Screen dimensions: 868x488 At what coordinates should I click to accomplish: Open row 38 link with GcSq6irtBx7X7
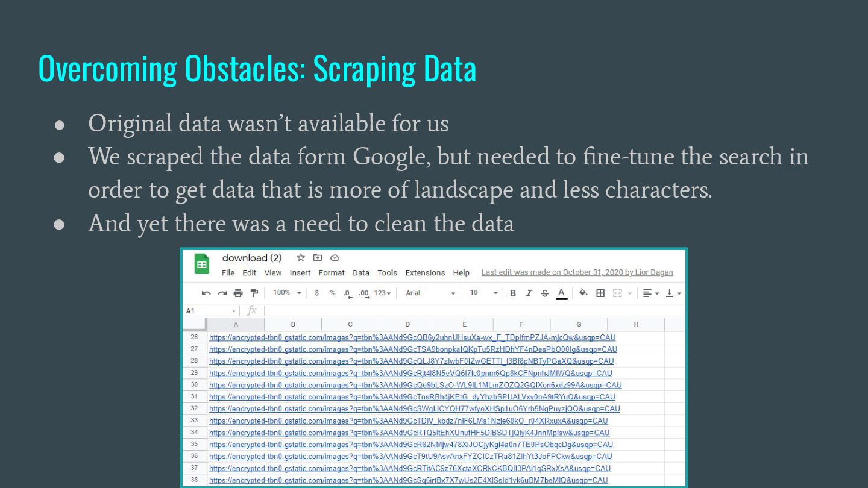[x=408, y=480]
